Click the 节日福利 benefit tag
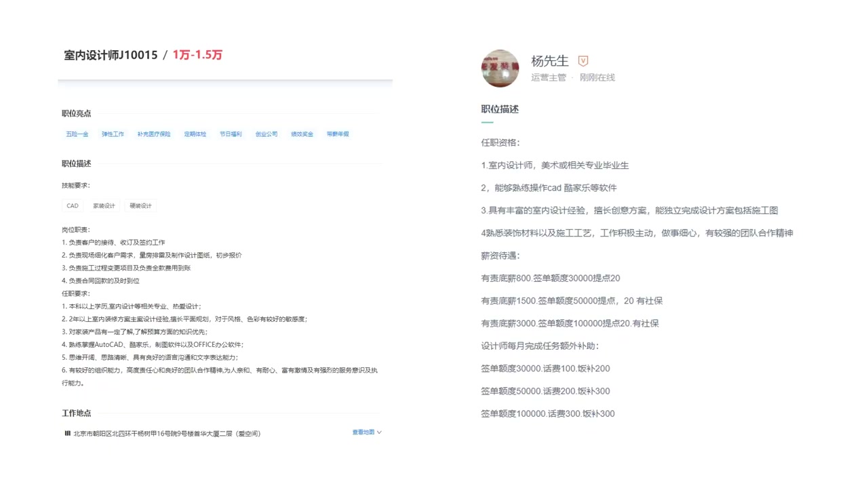Image resolution: width=868 pixels, height=488 pixels. [231, 134]
